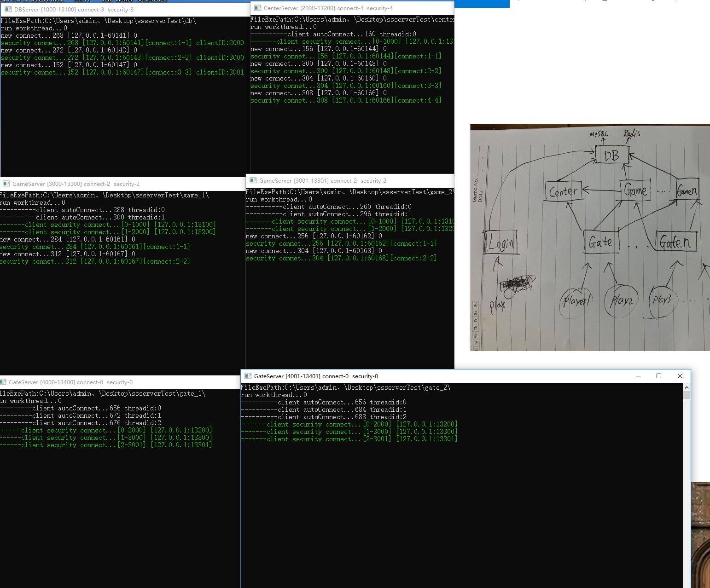Close the GateServer 4001-13401 window
This screenshot has width=710, height=588.
click(x=680, y=376)
